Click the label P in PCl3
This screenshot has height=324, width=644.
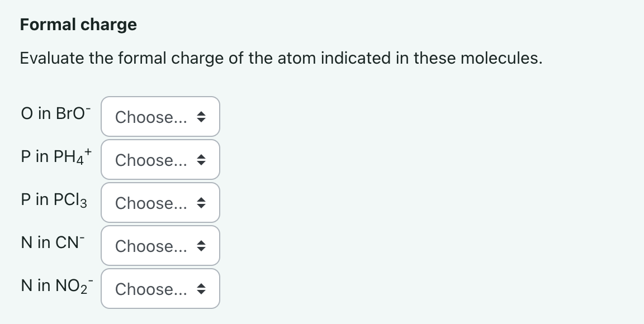(x=54, y=199)
